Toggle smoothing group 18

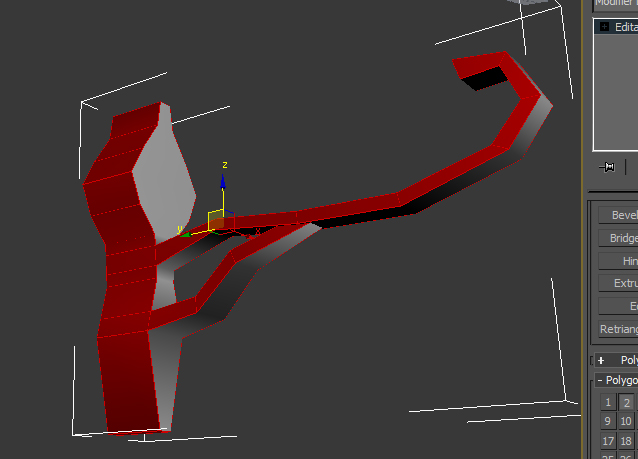coord(626,441)
